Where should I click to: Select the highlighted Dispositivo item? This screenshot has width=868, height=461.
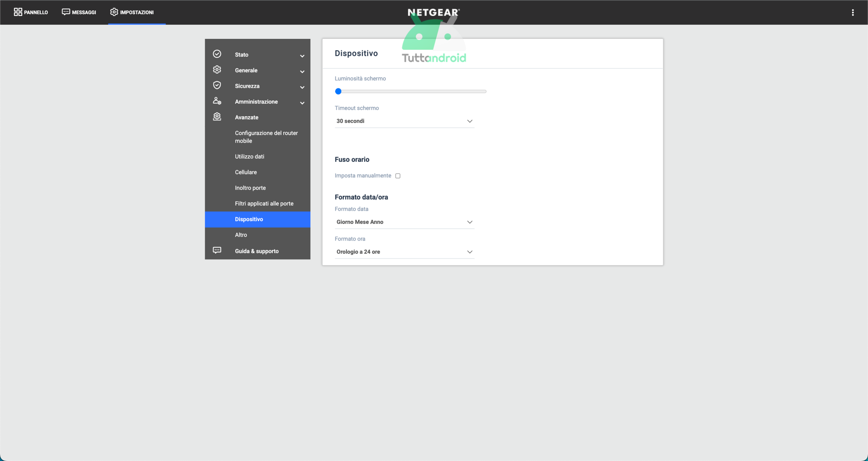tap(258, 219)
